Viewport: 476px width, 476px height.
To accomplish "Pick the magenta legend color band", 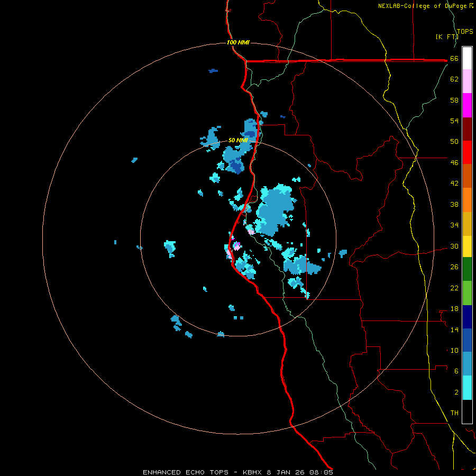I will 467,105.
